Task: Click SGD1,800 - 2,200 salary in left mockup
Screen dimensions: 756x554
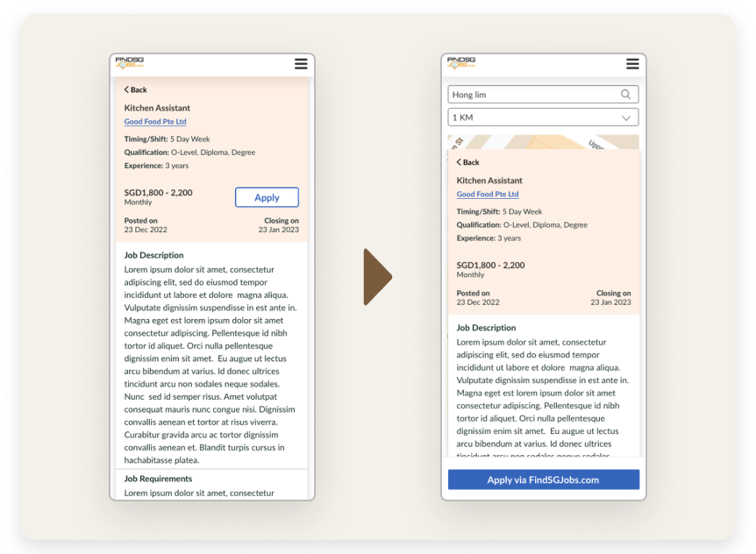Action: coord(158,193)
